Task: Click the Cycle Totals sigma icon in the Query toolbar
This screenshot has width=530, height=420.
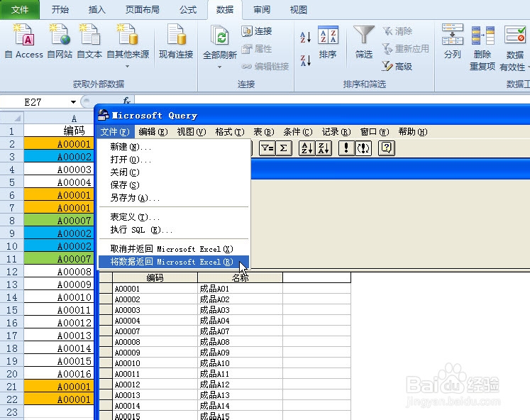Action: [x=284, y=148]
